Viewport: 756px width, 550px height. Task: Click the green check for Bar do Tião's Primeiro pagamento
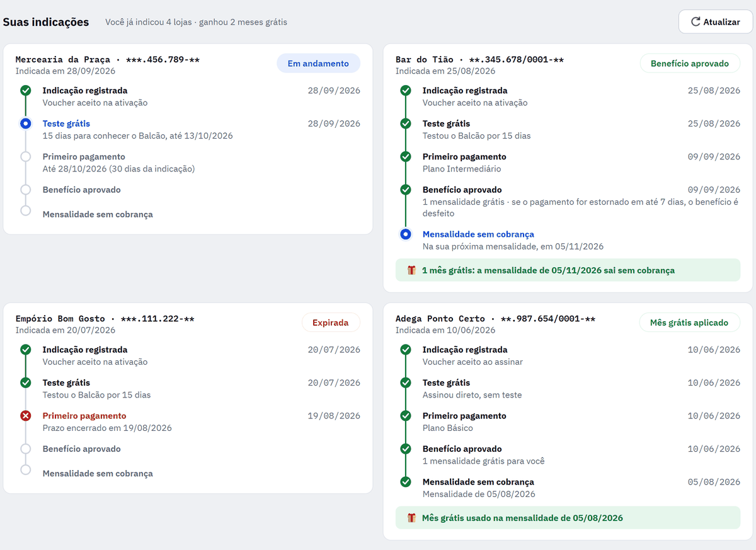pyautogui.click(x=406, y=156)
